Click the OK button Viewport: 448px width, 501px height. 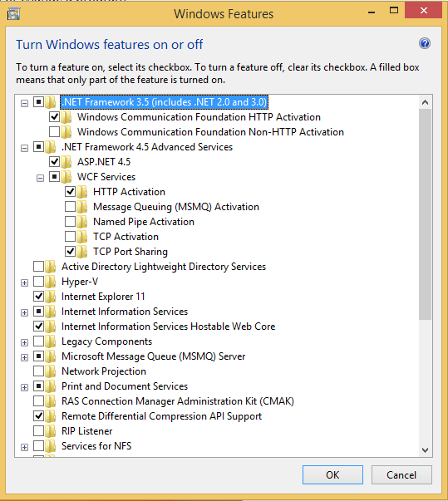[x=332, y=474]
